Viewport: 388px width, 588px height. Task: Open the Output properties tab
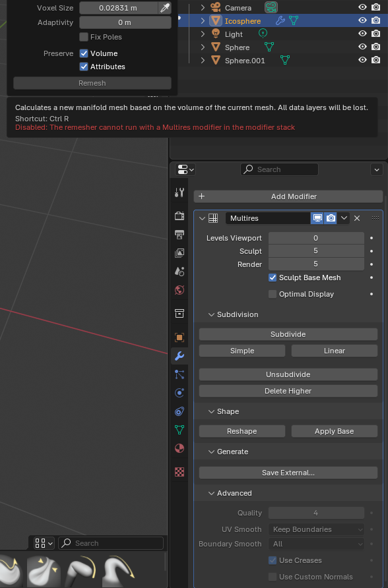pyautogui.click(x=179, y=235)
